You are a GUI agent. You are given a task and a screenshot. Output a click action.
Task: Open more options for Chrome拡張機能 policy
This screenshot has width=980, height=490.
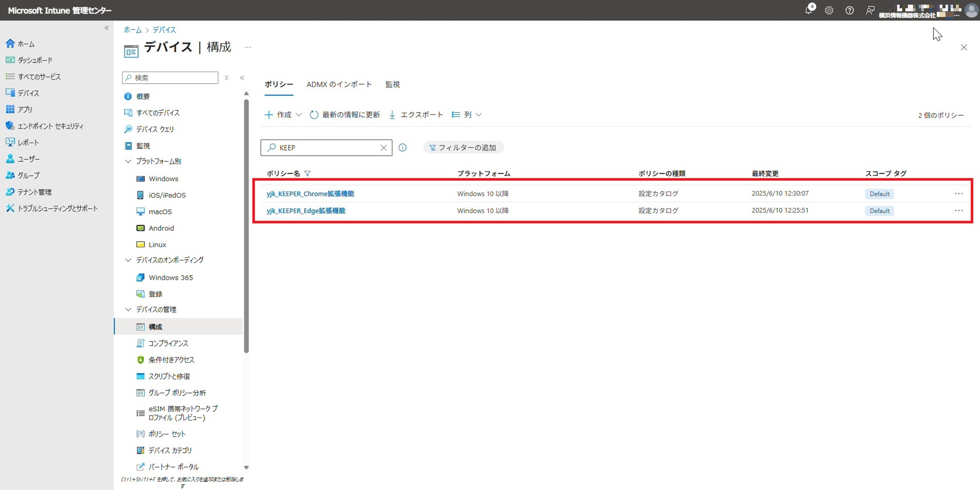pyautogui.click(x=959, y=193)
